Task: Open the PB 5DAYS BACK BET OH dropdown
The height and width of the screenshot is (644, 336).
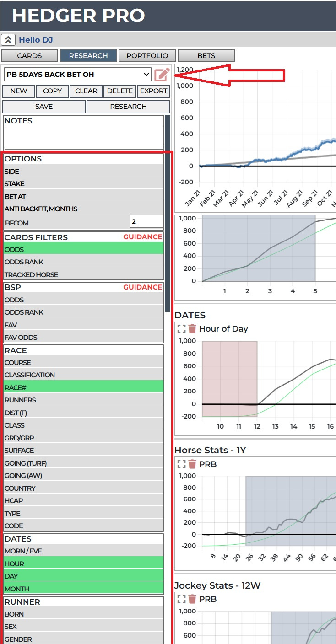Action: pyautogui.click(x=77, y=74)
